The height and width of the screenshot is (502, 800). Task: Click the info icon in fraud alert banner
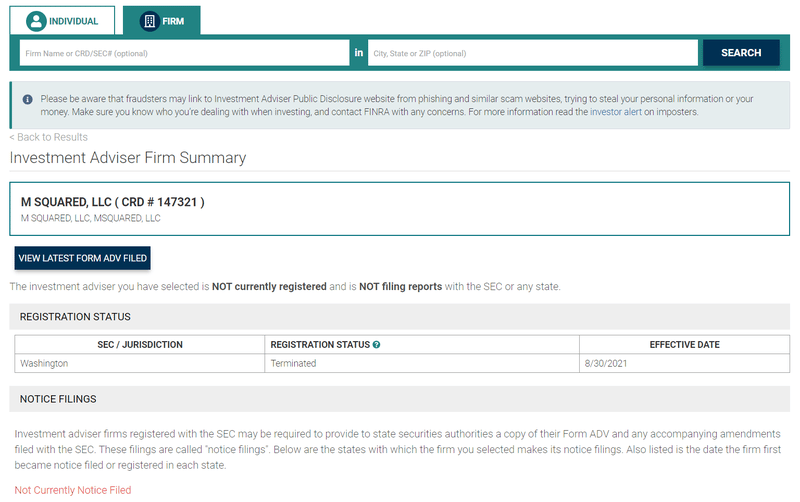click(x=28, y=99)
